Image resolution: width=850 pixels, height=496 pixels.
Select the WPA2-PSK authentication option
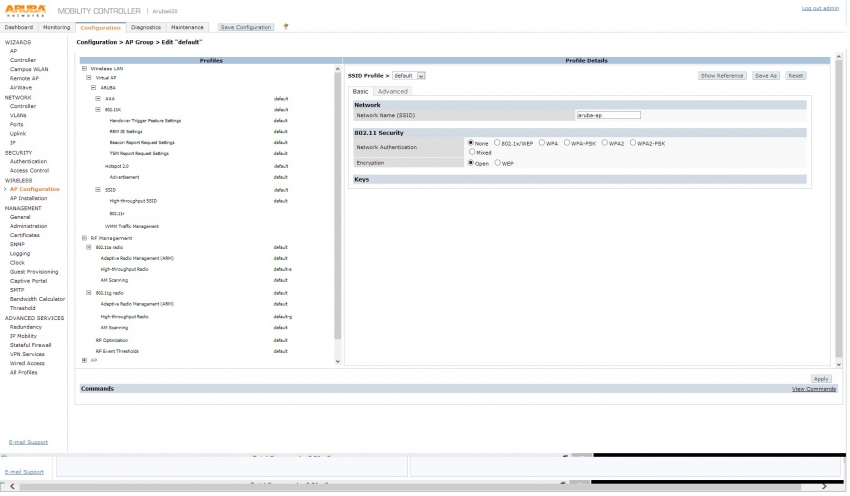click(633, 143)
